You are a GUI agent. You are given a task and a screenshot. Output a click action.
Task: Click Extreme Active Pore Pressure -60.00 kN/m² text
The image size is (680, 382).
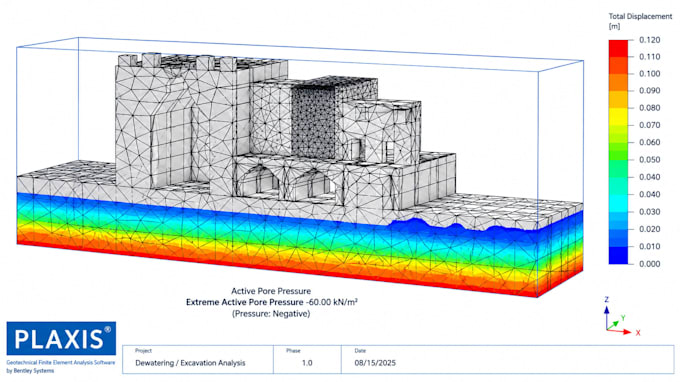(x=272, y=302)
